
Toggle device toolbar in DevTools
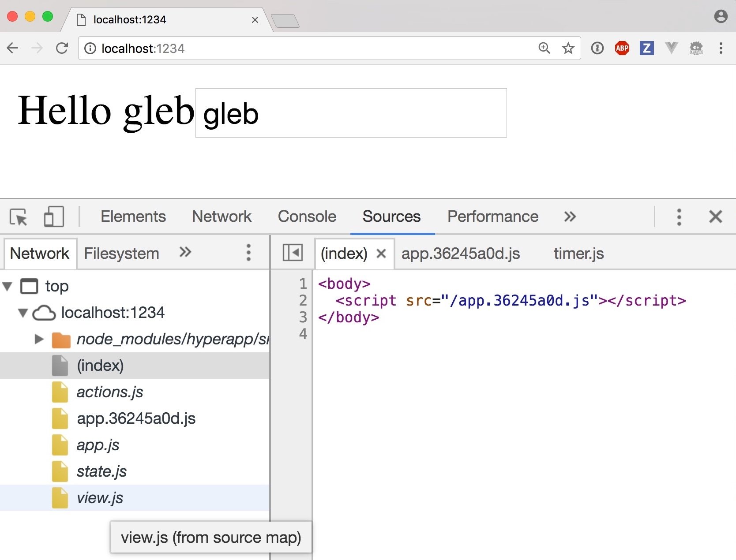tap(54, 217)
